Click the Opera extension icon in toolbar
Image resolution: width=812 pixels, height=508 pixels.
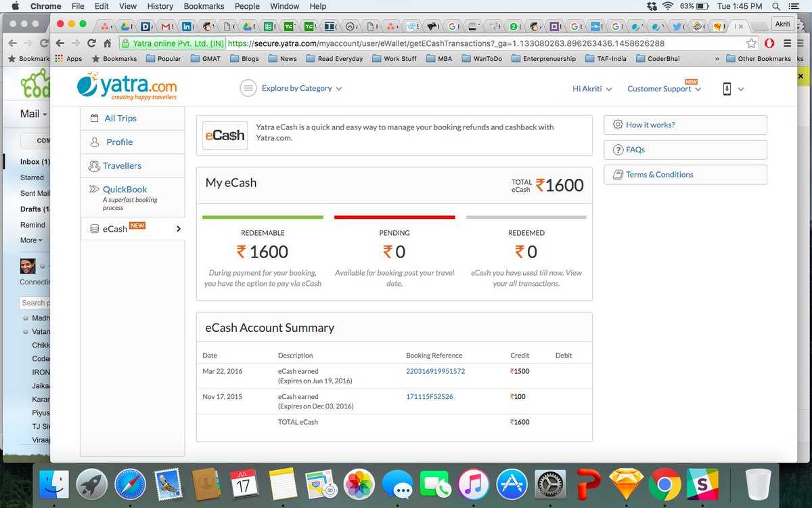click(x=769, y=43)
